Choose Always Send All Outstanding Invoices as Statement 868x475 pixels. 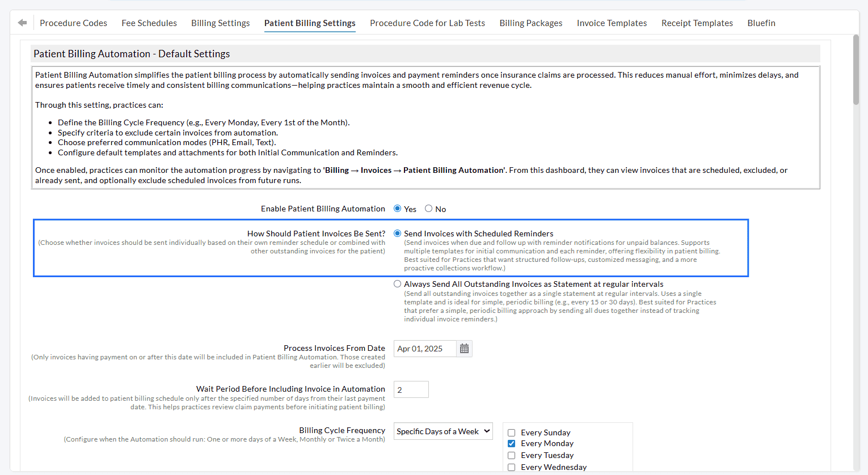point(397,284)
